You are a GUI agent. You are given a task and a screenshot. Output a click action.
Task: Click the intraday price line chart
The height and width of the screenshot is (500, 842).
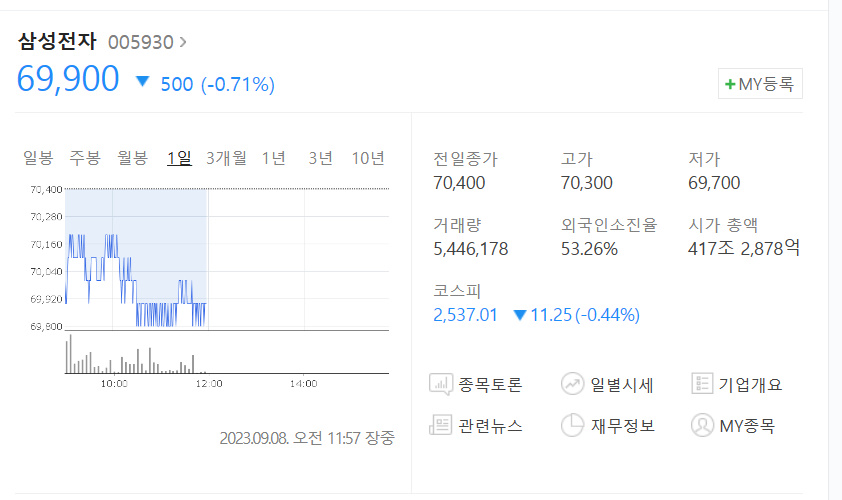click(227, 258)
